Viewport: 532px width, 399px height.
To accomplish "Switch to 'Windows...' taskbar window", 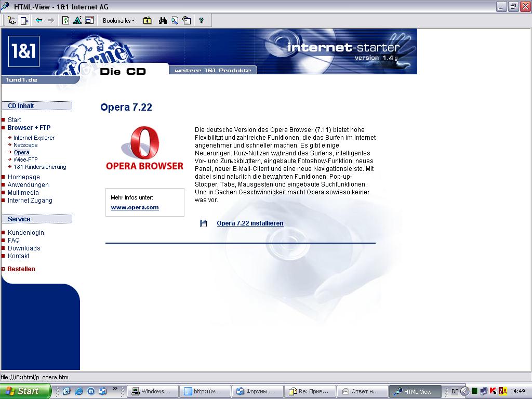I will coord(153,392).
